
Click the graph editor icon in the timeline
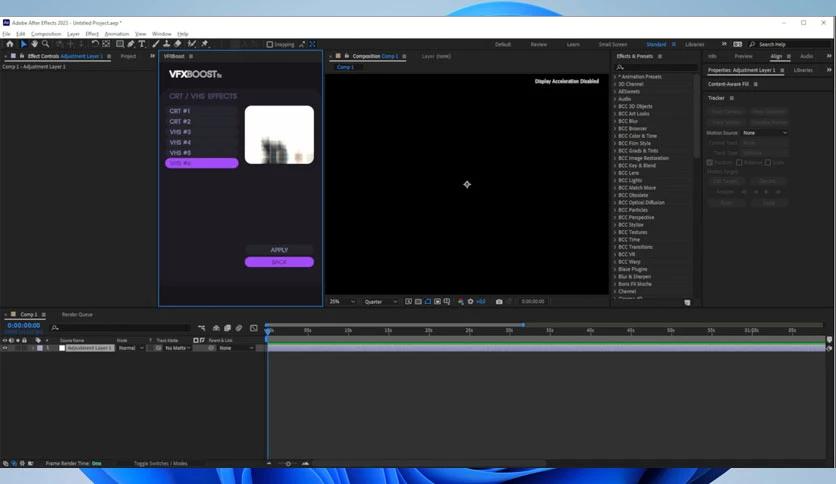[x=254, y=328]
